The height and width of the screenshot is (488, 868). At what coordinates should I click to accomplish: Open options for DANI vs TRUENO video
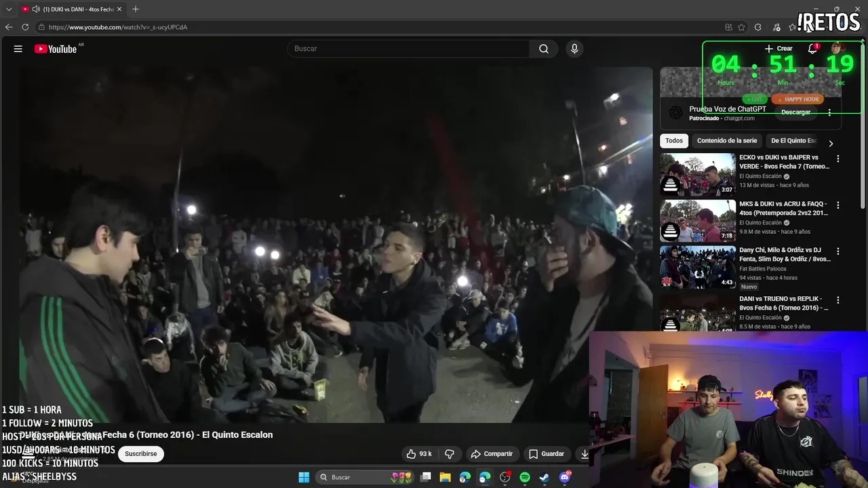[x=838, y=300]
